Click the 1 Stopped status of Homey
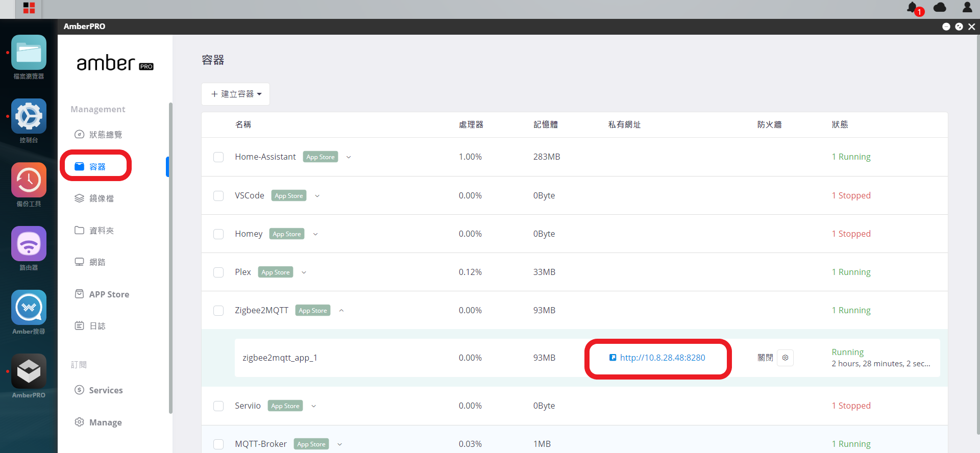980x453 pixels. click(x=851, y=234)
